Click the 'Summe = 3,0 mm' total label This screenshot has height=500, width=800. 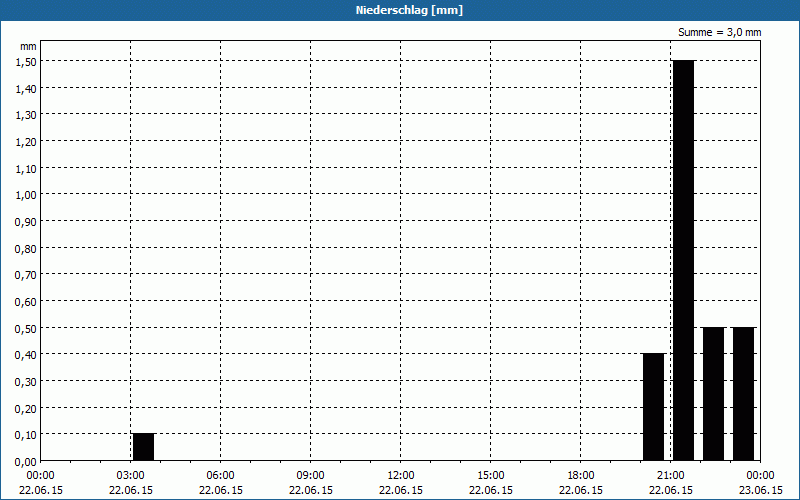[x=719, y=32]
